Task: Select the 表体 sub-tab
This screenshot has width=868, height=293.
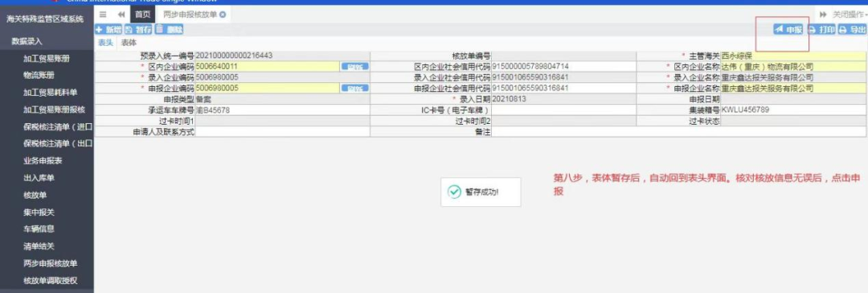Action: (129, 43)
